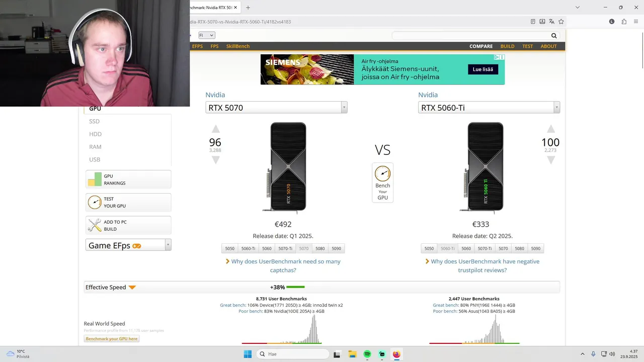Click Add to PC Build tools icon
This screenshot has height=362, width=644.
[95, 225]
